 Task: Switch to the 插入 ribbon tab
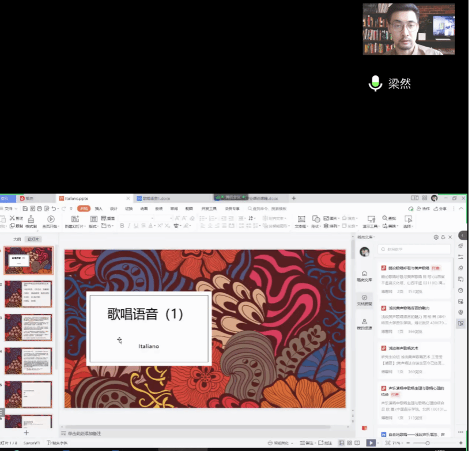coord(99,209)
